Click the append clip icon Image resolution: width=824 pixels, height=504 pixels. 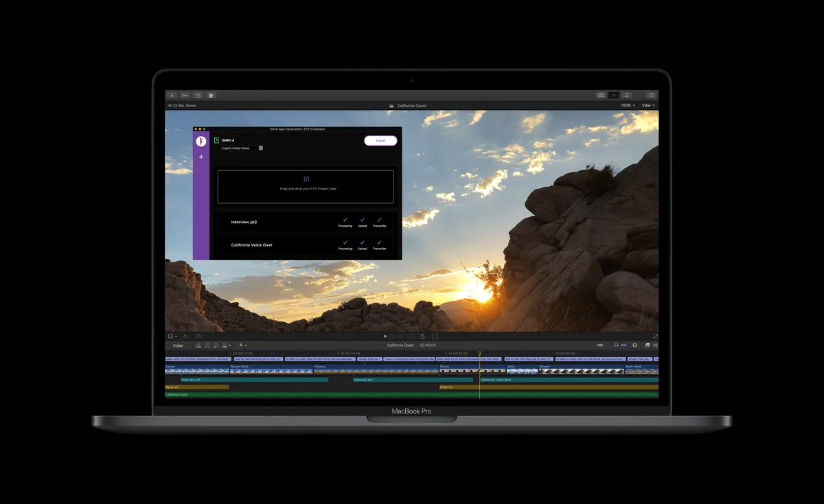[216, 345]
